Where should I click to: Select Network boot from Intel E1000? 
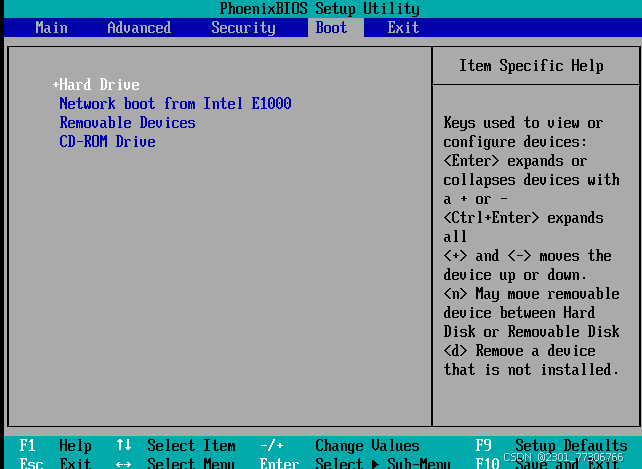click(175, 103)
